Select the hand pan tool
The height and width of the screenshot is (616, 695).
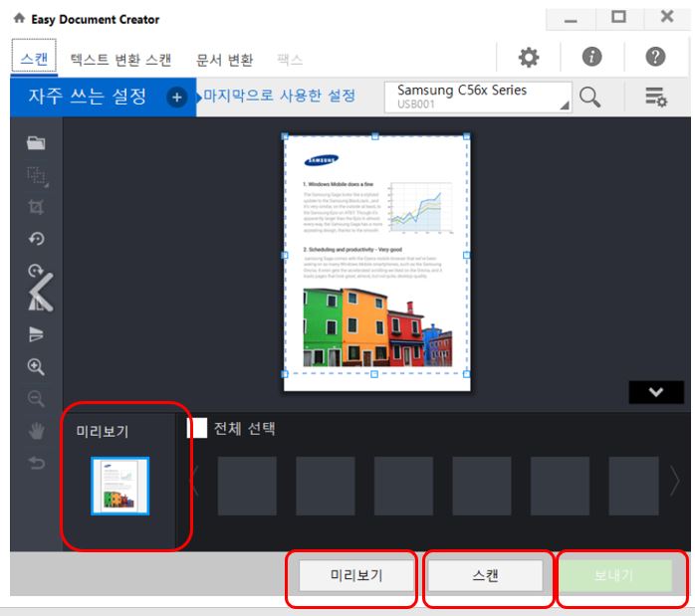click(x=37, y=431)
